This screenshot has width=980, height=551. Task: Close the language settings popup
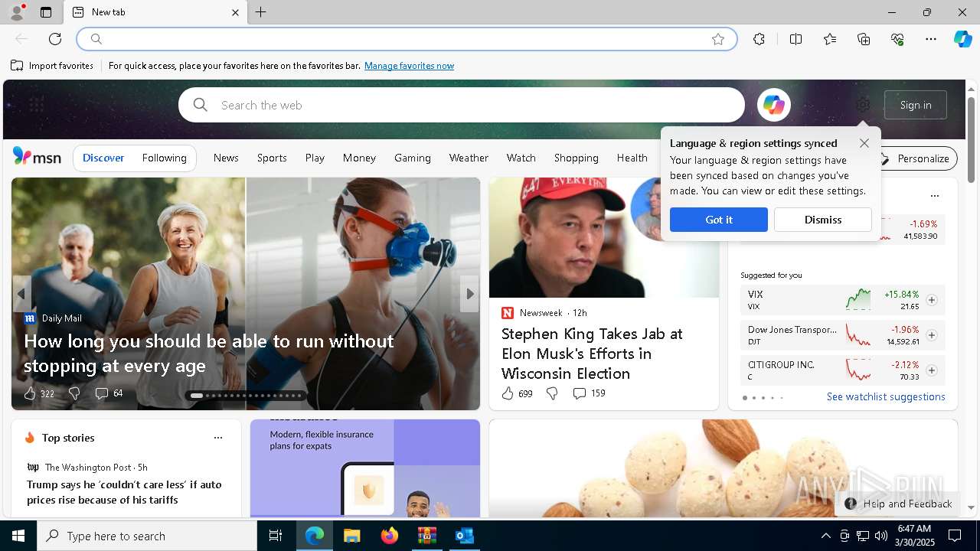(864, 143)
